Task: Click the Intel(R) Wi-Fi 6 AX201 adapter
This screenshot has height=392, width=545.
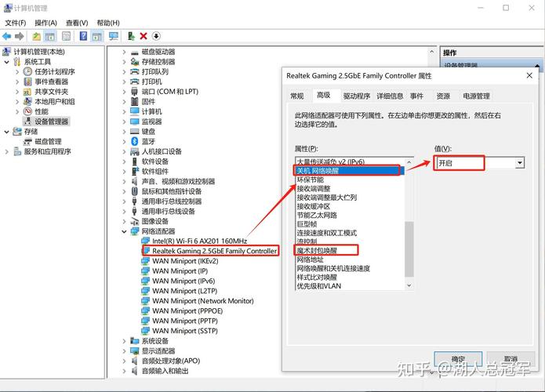Action: [199, 241]
